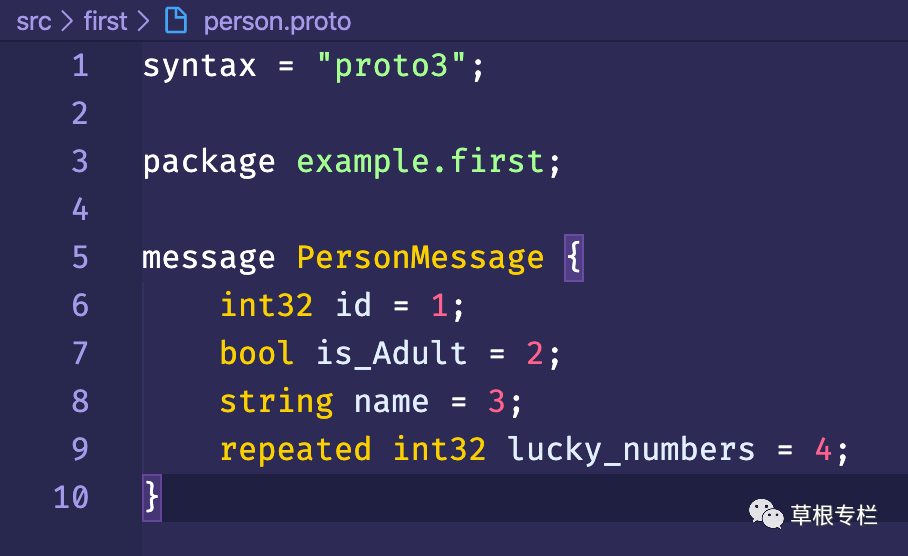Click the is_Adult field name
Viewport: 908px width, 556px height.
click(391, 353)
